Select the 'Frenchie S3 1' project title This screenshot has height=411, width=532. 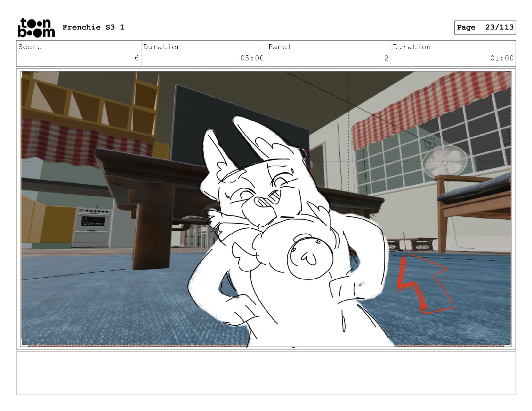(x=93, y=27)
